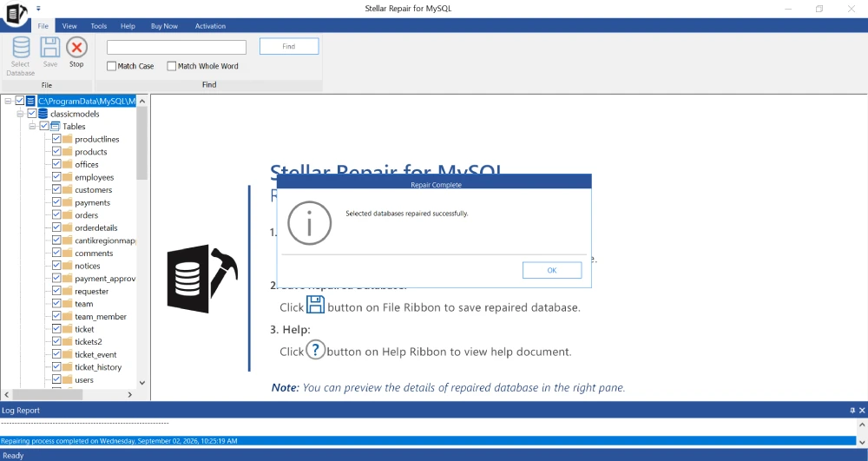
Task: Collapse the root database path node
Action: click(8, 101)
